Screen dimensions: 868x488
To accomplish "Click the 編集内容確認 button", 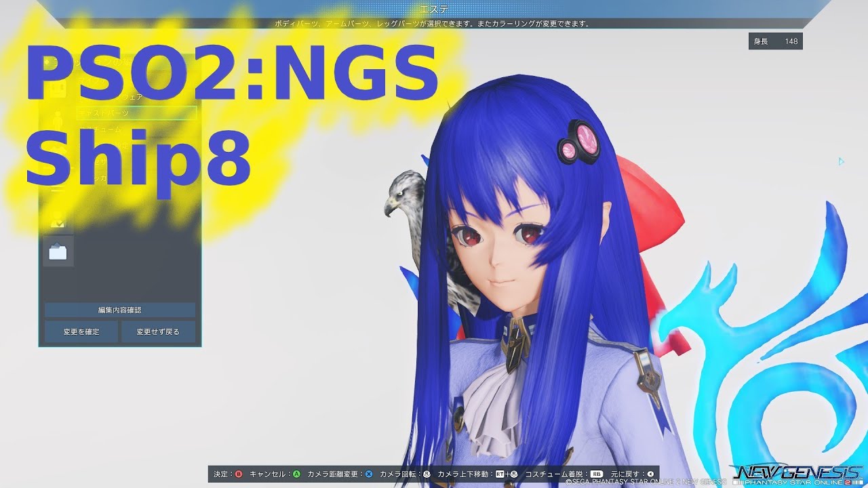I will (120, 310).
